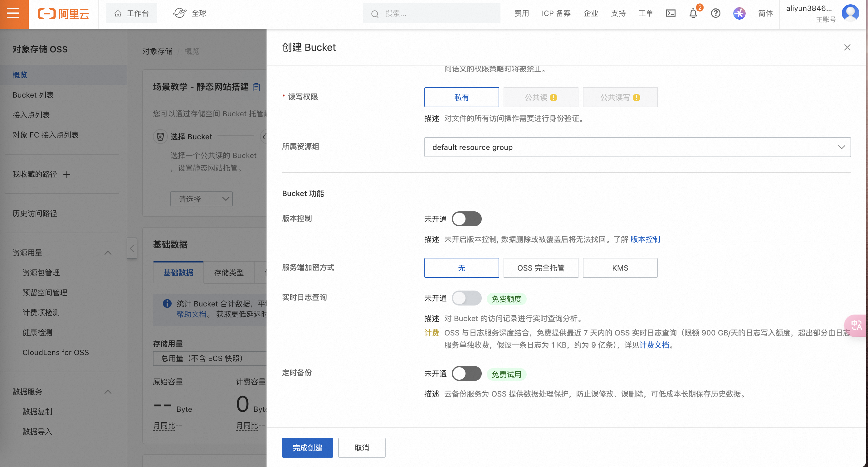Click the plus icon beside 我收藏的路径
This screenshot has height=467, width=868.
coord(67,174)
